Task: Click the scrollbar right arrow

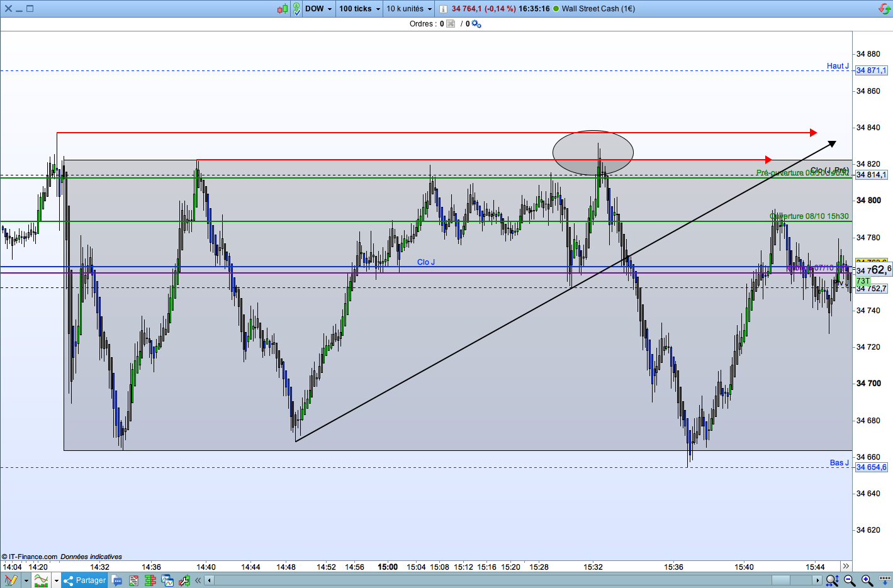Action: [x=817, y=580]
